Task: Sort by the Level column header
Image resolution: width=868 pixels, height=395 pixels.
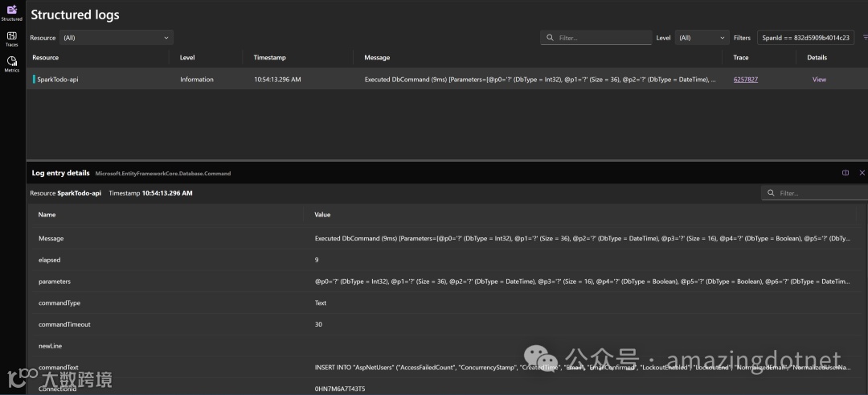Action: point(187,58)
